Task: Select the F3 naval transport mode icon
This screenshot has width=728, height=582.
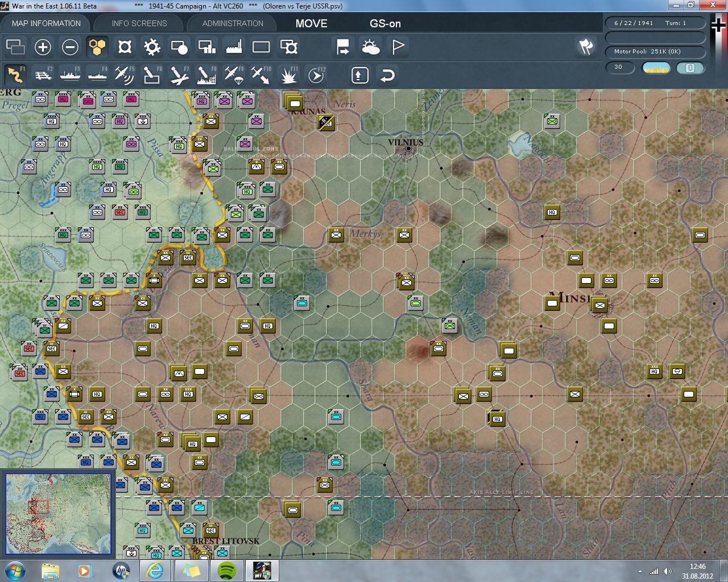Action: [x=70, y=75]
